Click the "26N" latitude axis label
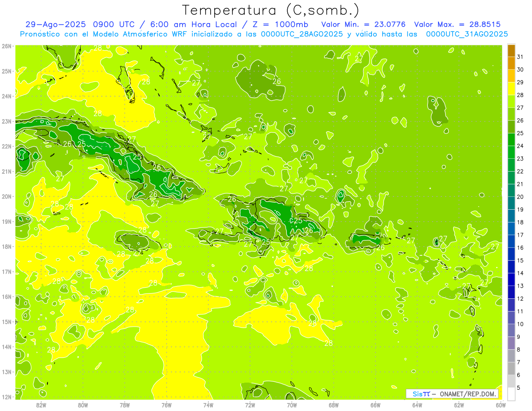 (7, 46)
